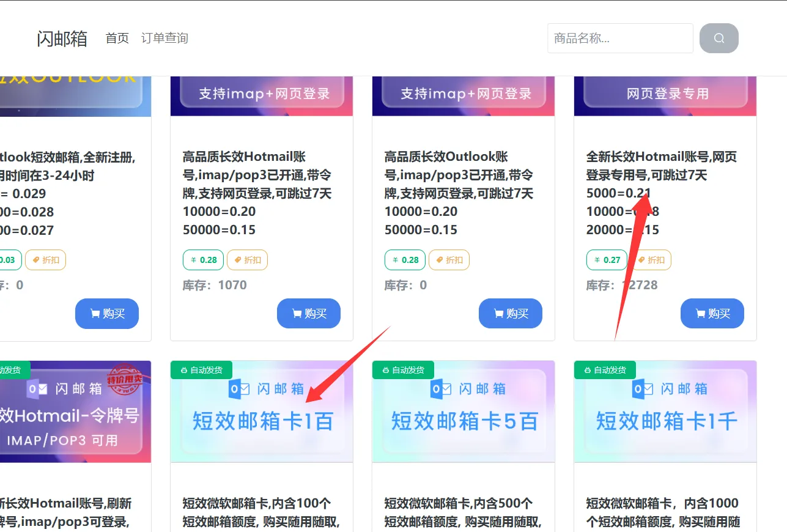Viewport: 787px width, 532px height.
Task: Click the 折扣 tag on the Hotmail imap card
Action: [247, 260]
